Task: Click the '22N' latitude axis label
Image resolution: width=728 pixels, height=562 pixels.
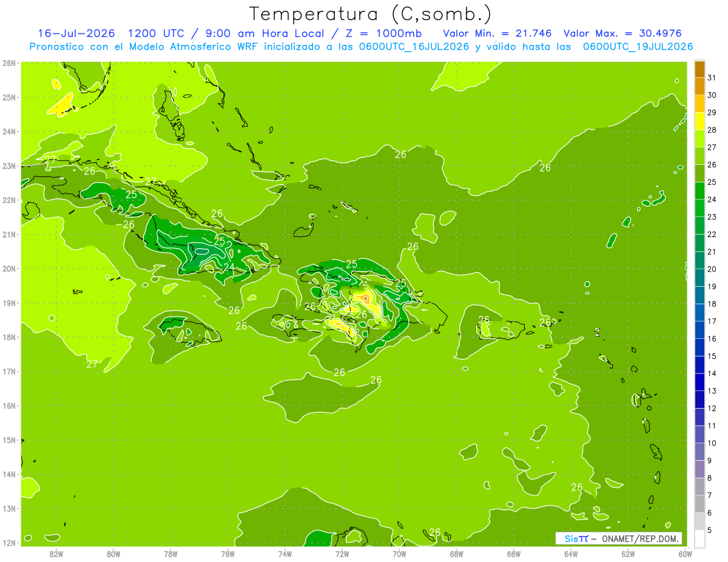Action: 8,200
